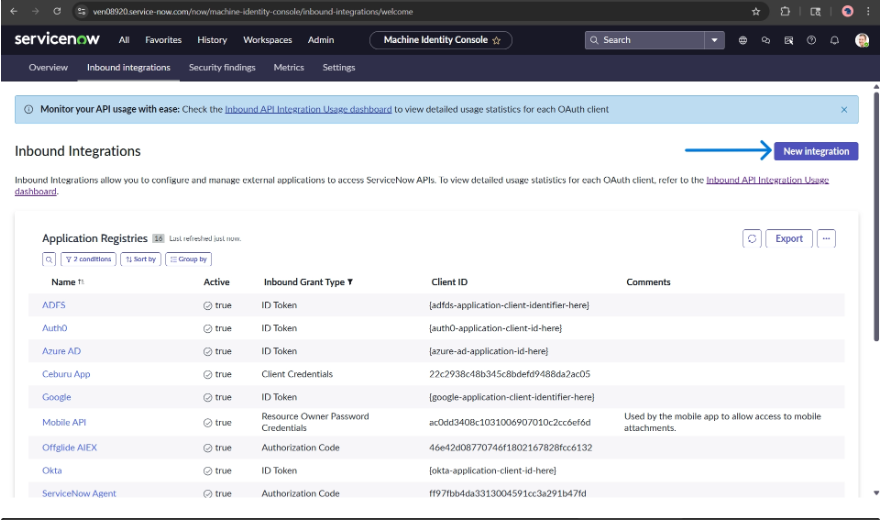Screen dimensions: 881x520
Task: Expand the search scope dropdown arrow
Action: point(714,40)
